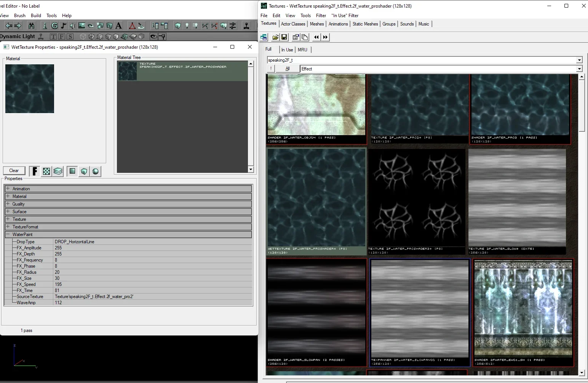The image size is (588, 383).
Task: Click the texture properties icon in browser
Action: pyautogui.click(x=296, y=37)
